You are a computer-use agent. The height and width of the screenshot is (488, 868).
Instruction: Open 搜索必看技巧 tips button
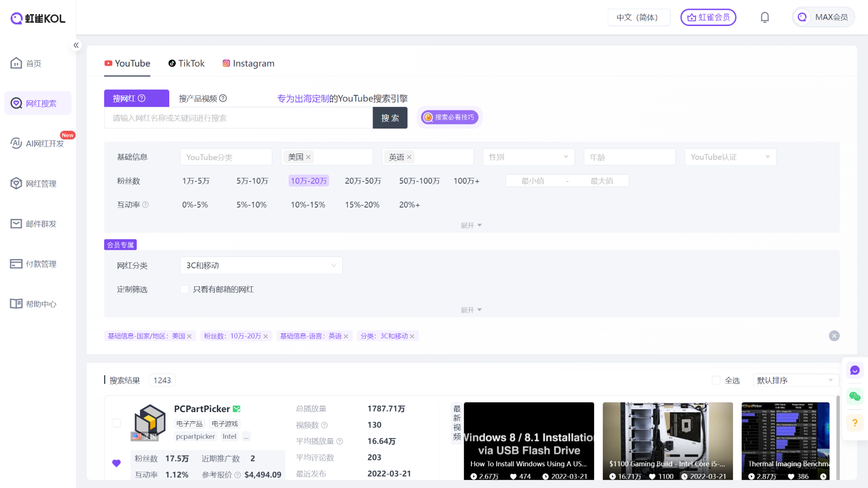click(450, 117)
